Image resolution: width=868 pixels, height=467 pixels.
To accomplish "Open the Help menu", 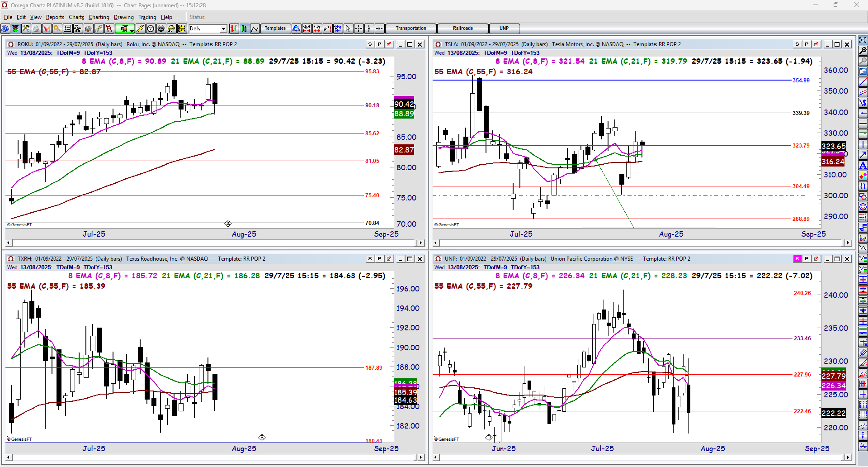I will click(x=166, y=17).
